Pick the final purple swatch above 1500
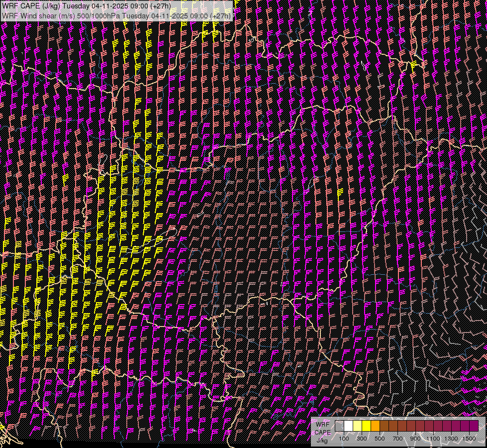 coord(474,426)
